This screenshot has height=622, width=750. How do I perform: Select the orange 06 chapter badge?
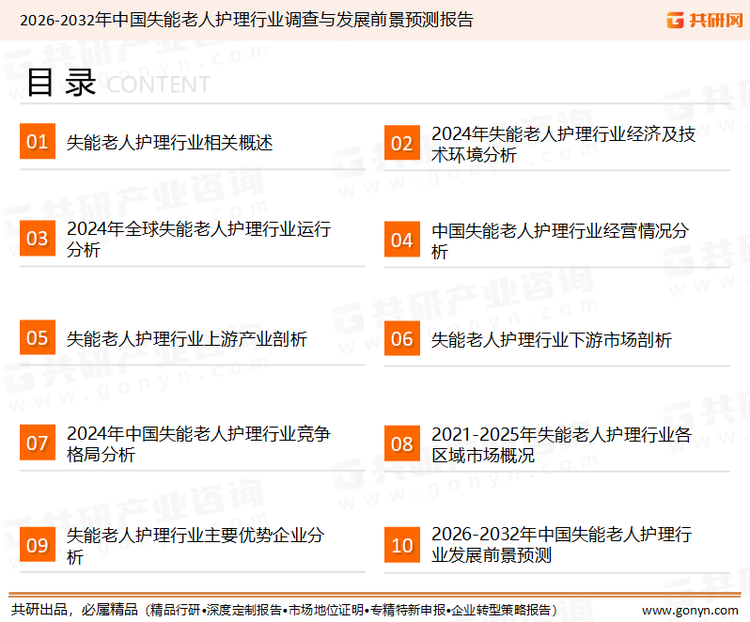point(402,338)
